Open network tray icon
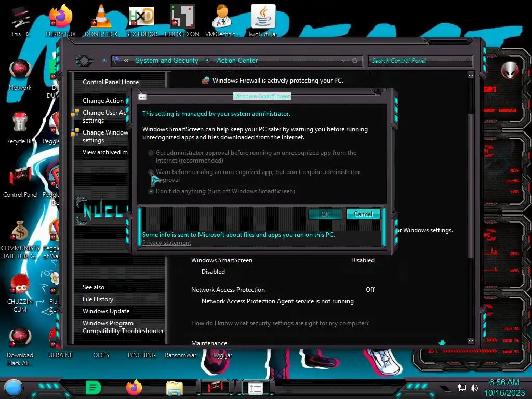 [462, 388]
